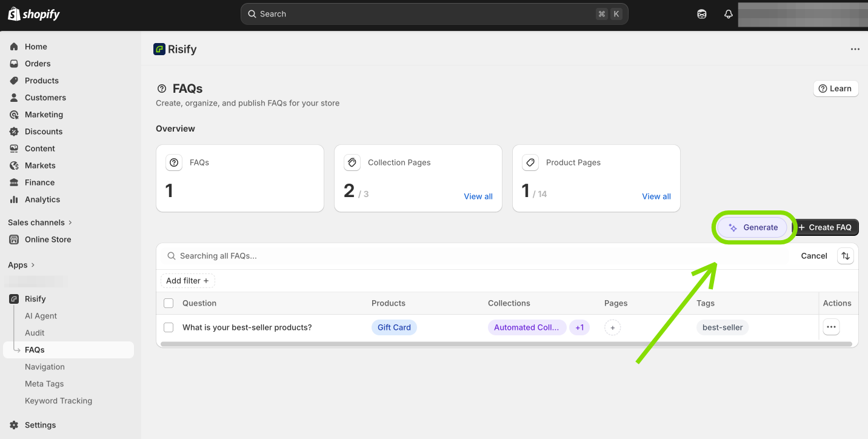The height and width of the screenshot is (439, 868).
Task: Open the row actions three-dot icon
Action: [x=831, y=327]
